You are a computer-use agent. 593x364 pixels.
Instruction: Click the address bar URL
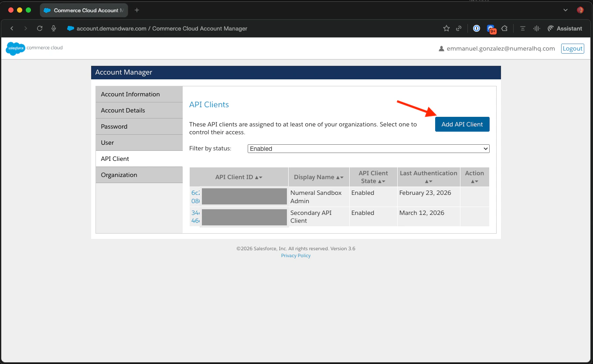pos(162,28)
